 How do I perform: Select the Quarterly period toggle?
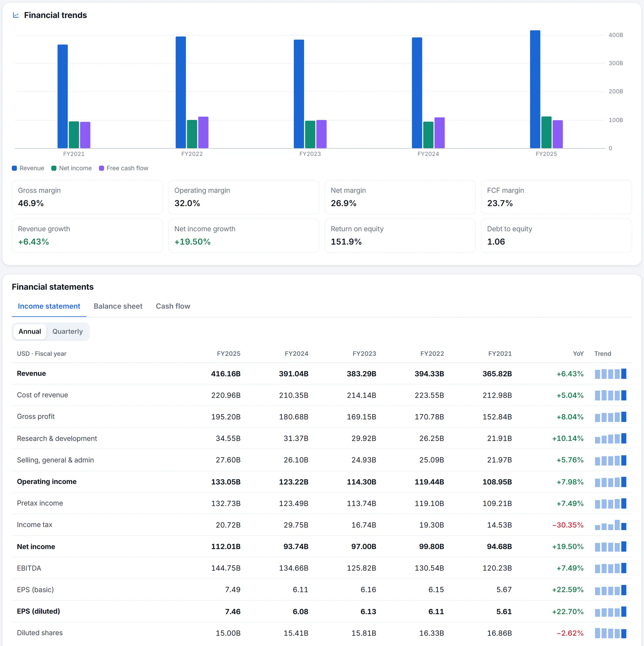(68, 332)
